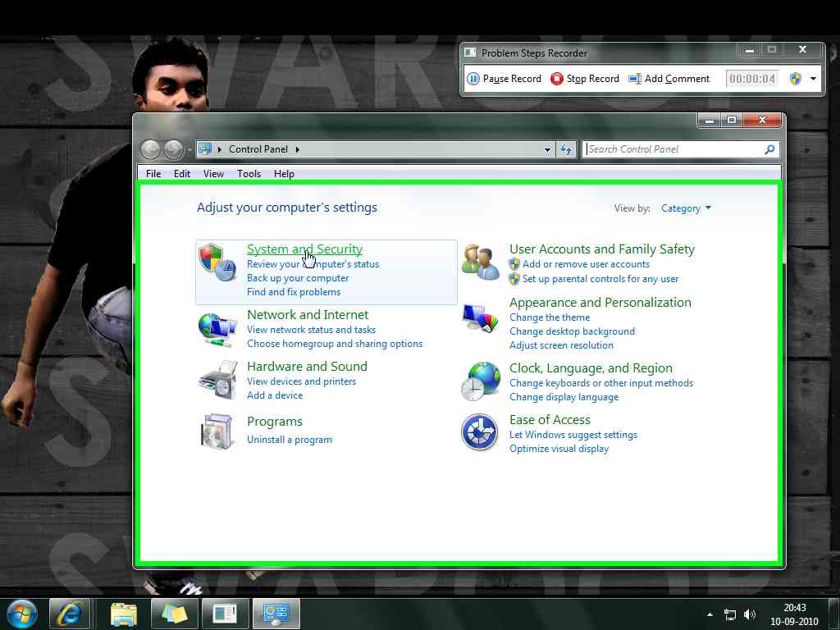Open Programs using its box icon
Screen dimensions: 840x630
pyautogui.click(x=217, y=431)
